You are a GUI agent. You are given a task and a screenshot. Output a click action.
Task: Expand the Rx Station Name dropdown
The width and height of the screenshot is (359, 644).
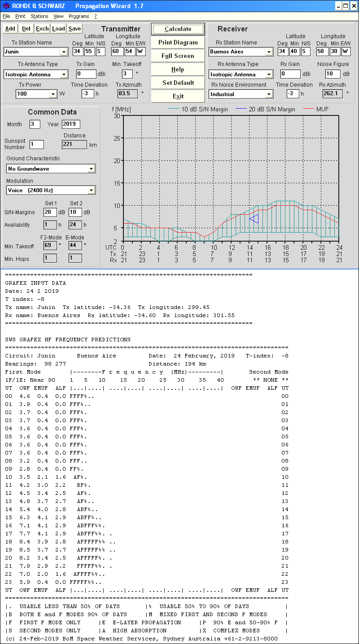pos(269,52)
